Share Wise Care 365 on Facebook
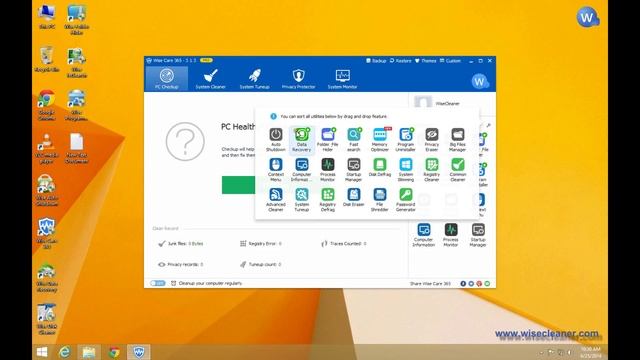 point(463,283)
